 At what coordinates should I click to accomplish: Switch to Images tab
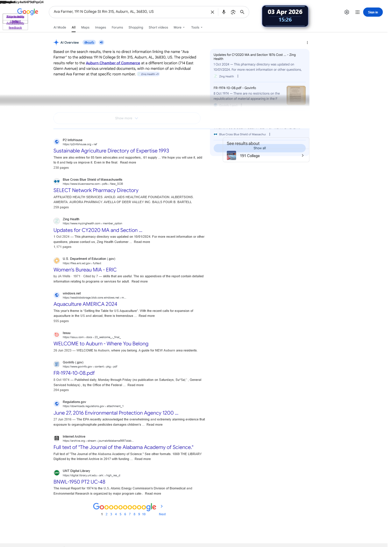click(100, 27)
